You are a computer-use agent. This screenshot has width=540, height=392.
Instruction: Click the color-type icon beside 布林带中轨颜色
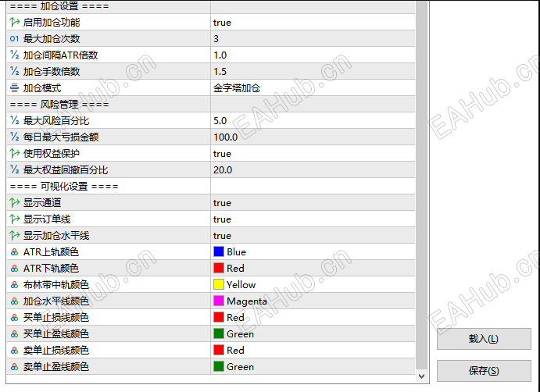pos(15,284)
